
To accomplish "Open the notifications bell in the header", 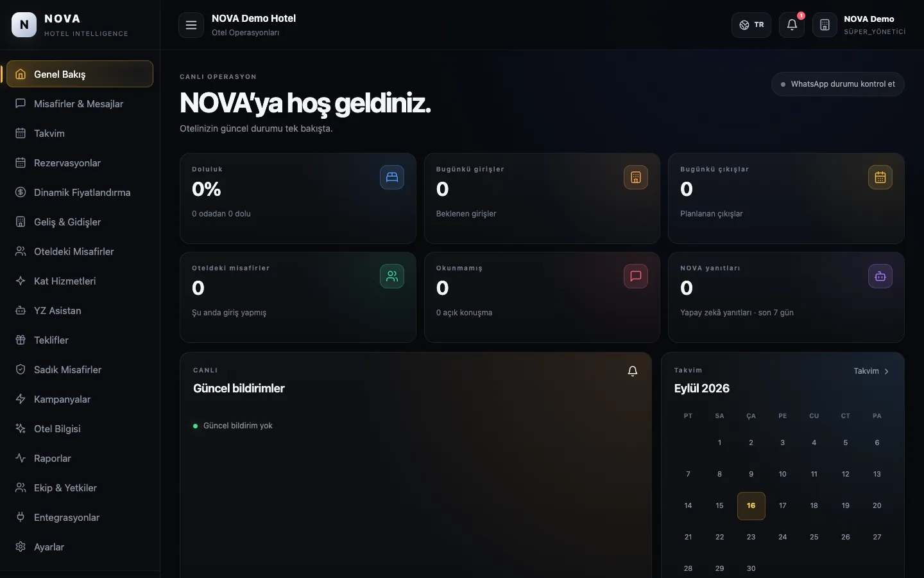I will pyautogui.click(x=792, y=25).
